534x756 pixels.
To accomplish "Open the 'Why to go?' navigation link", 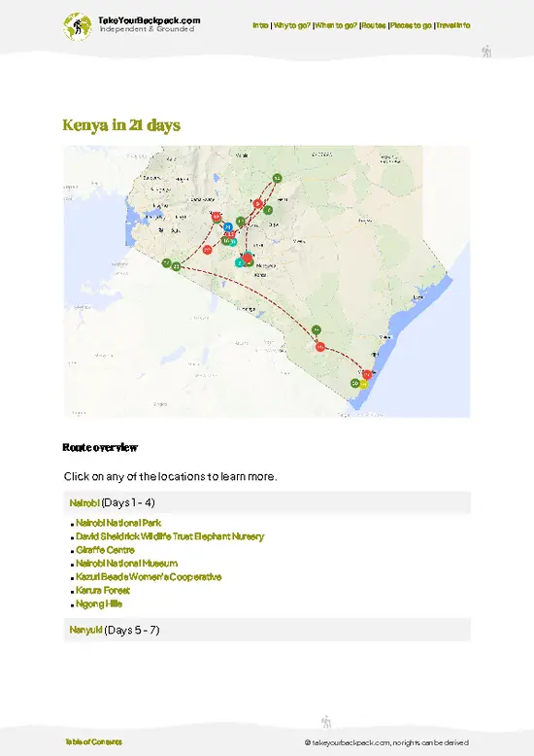I will point(291,25).
